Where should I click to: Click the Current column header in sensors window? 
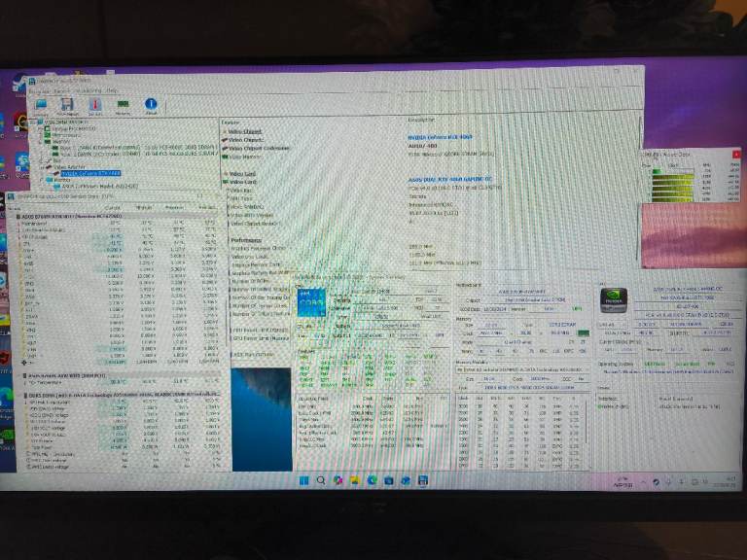point(113,208)
